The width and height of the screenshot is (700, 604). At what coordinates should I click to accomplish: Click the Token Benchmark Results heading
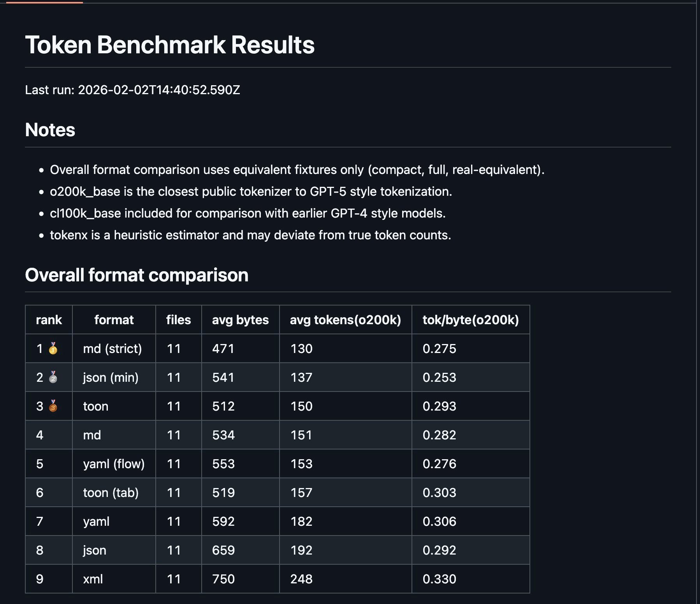click(x=170, y=45)
